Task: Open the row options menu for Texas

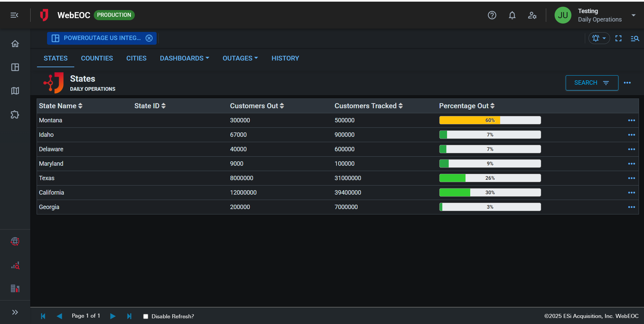Action: (631, 178)
